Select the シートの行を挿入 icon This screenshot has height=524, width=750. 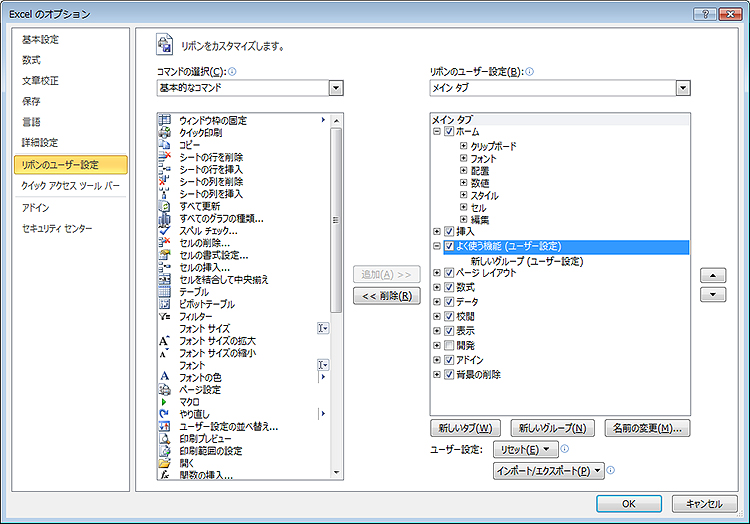pyautogui.click(x=165, y=169)
